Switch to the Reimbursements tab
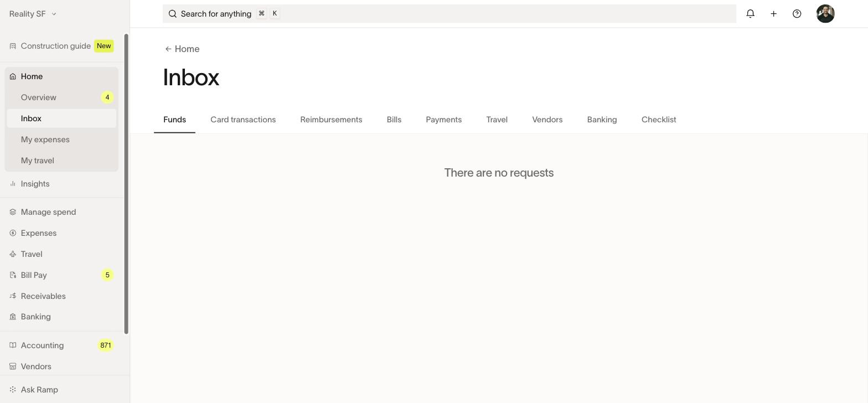868x403 pixels. (x=331, y=120)
